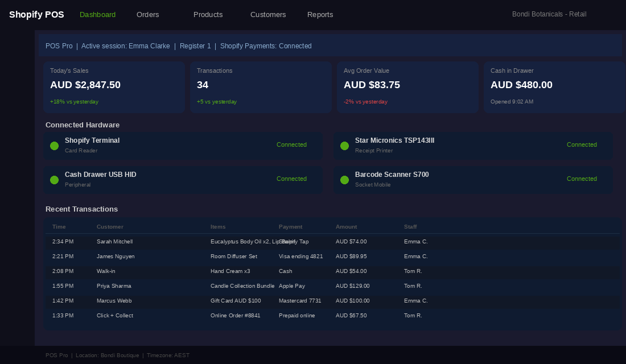Screen dimensions: 626x364
Task: Click the Cash Drawer USB HID status dot
Action: (54, 180)
